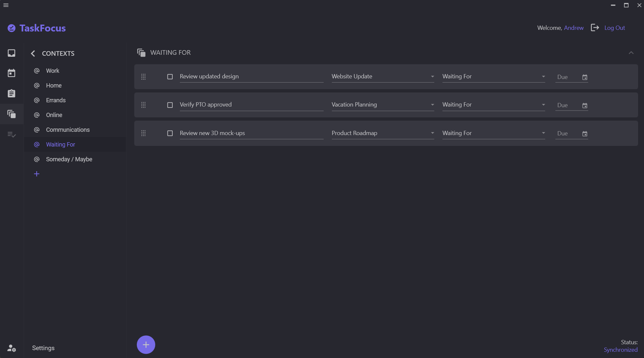Mark Verify PTO approved as complete

click(170, 105)
